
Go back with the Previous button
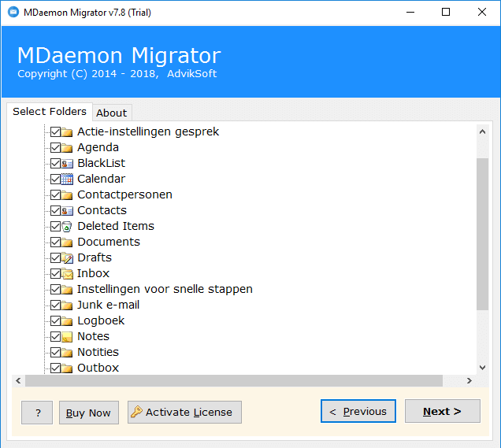tap(358, 411)
